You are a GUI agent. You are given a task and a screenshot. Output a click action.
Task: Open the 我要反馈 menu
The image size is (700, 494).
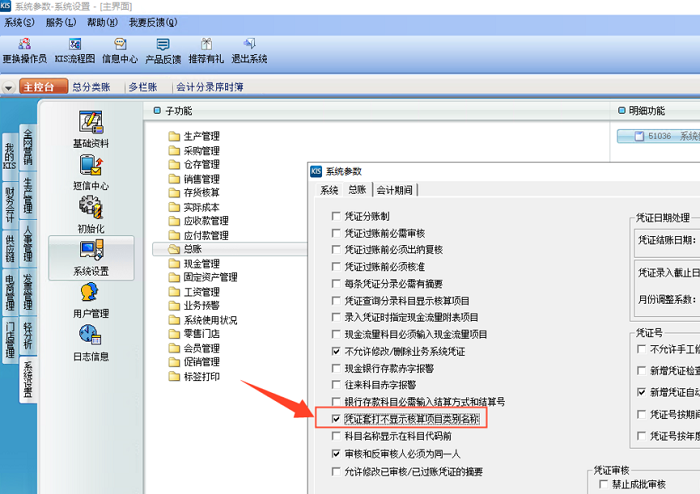click(148, 22)
